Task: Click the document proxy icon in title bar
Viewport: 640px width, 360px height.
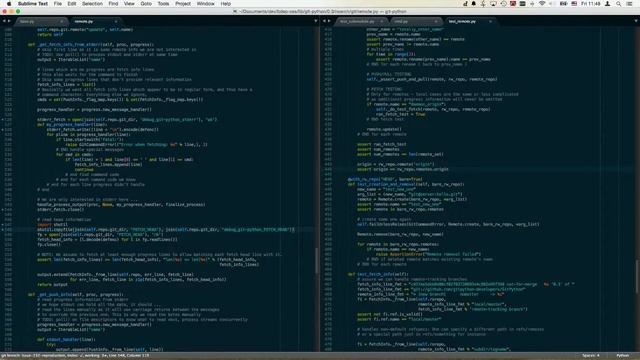Action: (235, 11)
